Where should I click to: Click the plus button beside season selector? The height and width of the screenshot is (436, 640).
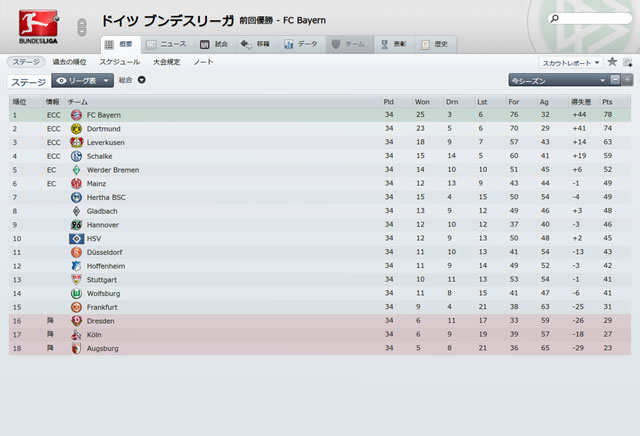tap(627, 80)
